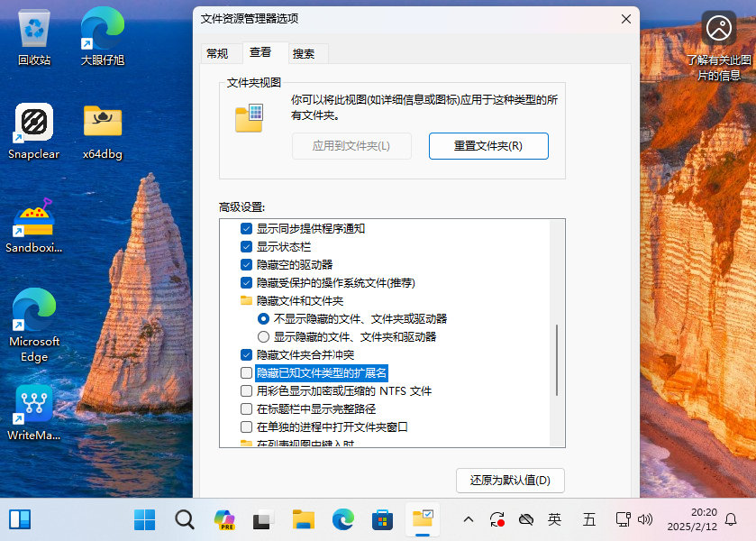Image resolution: width=756 pixels, height=541 pixels.
Task: Collapse the 隐藏文件和文件夹 tree group
Action: (x=247, y=301)
